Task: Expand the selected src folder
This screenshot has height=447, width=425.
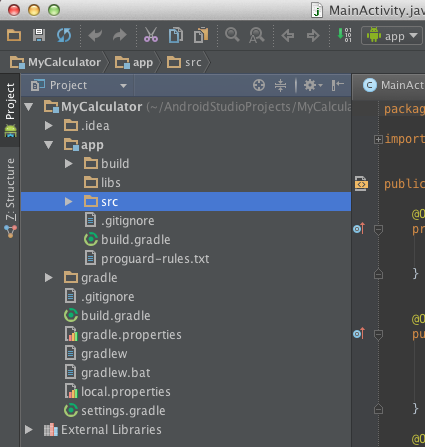Action: click(x=69, y=202)
